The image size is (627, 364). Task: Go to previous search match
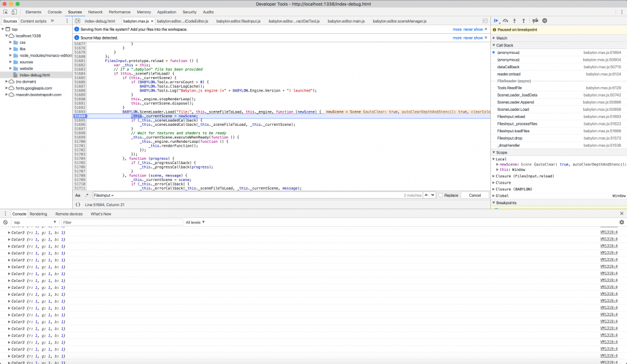tap(426, 195)
